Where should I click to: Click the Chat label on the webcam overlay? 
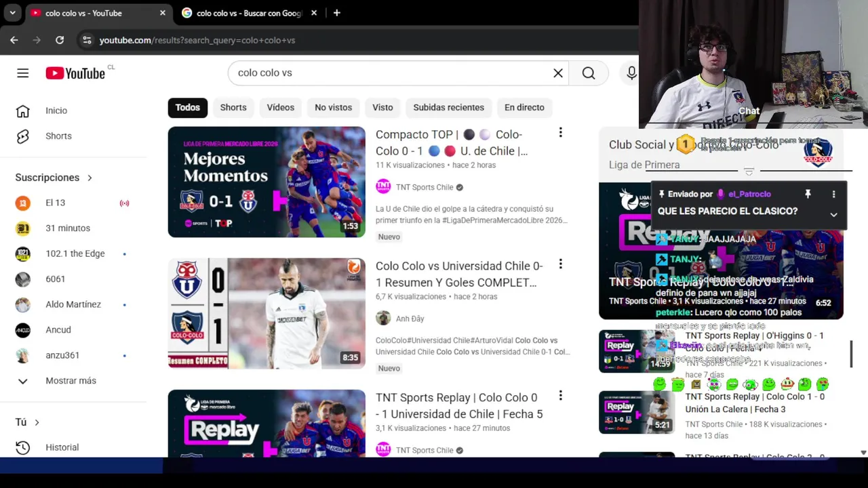tap(749, 111)
